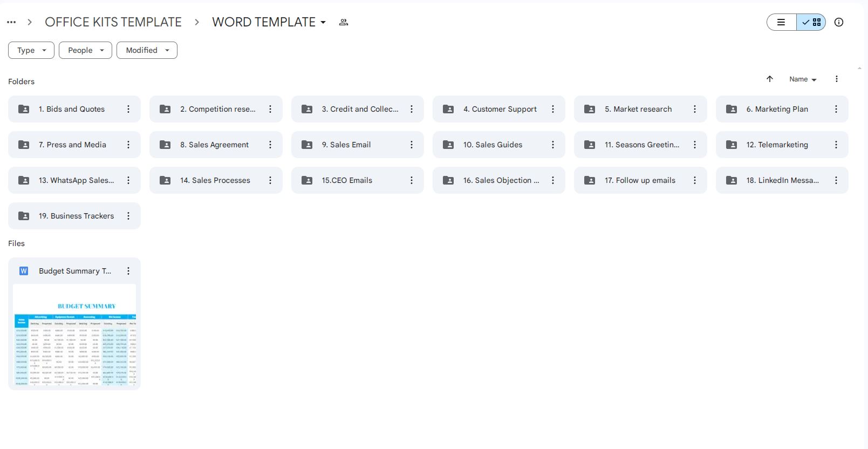Viewport: 868px width, 449px height.
Task: Go to OFFICE KITS TEMPLATE breadcrumb
Action: coord(113,22)
